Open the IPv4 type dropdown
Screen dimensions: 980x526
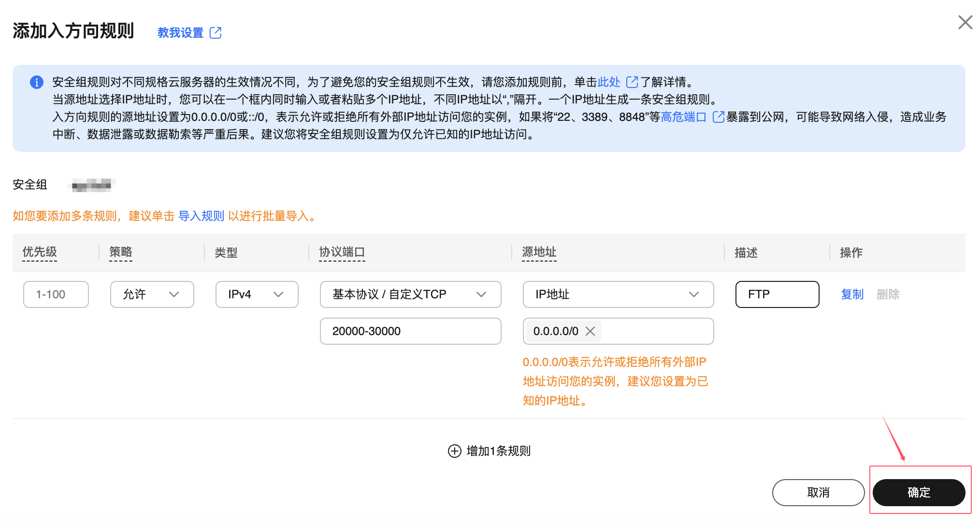tap(257, 294)
